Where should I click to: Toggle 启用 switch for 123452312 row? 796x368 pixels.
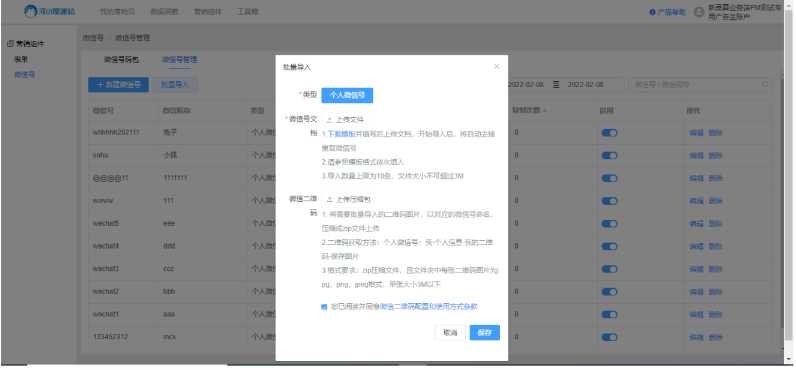click(609, 337)
